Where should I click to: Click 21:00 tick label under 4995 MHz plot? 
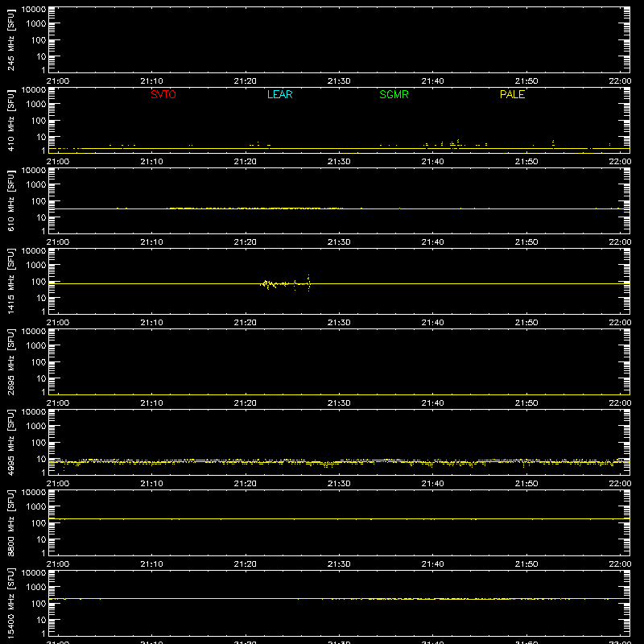click(x=58, y=484)
